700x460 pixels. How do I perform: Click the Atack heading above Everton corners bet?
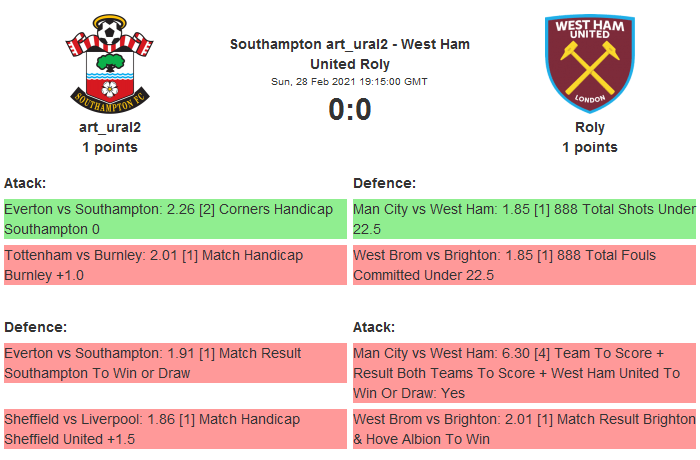(x=25, y=183)
